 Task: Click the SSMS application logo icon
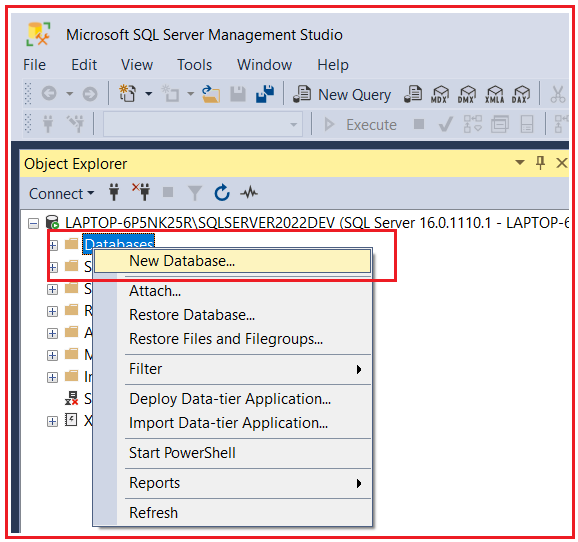click(38, 34)
